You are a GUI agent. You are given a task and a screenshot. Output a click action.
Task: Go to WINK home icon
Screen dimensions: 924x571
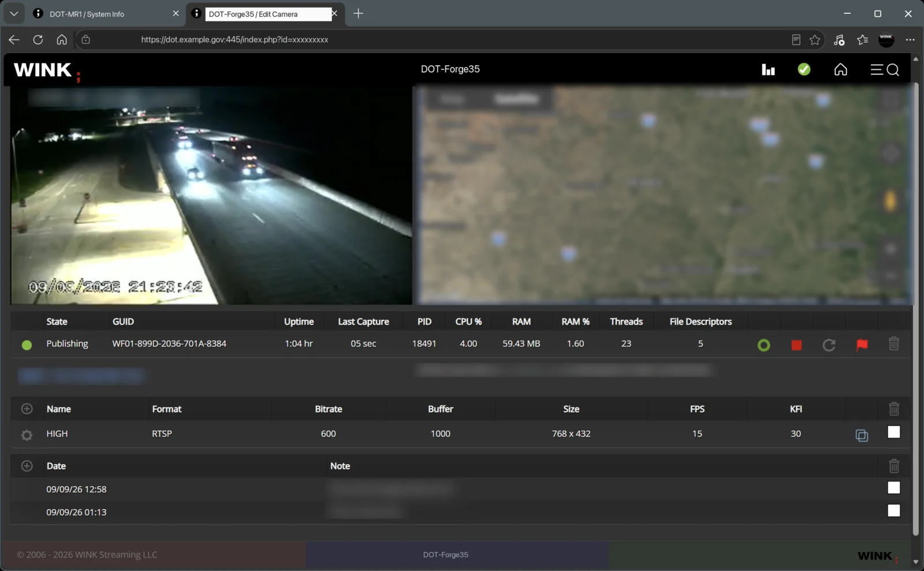click(x=841, y=69)
